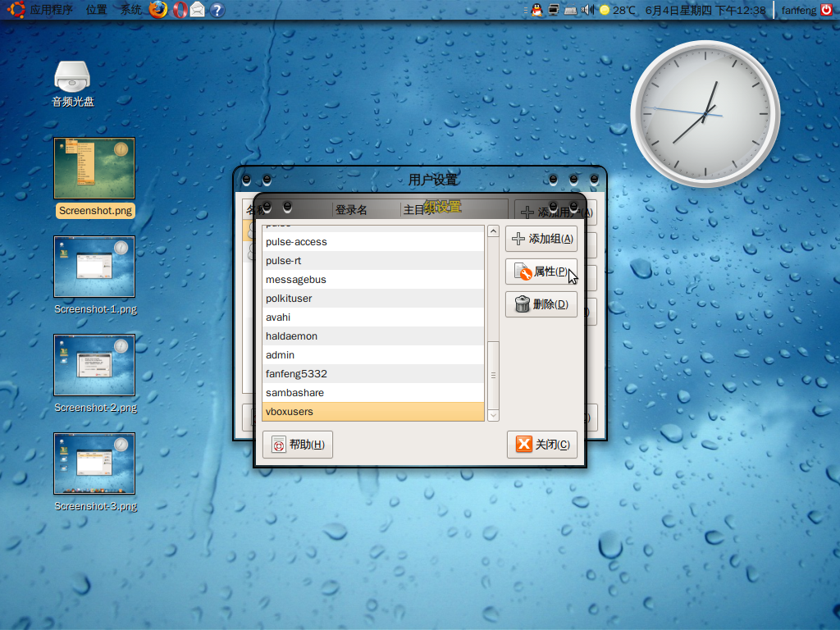Click the date and time 下午12:38 display
This screenshot has width=840, height=630.
pos(705,10)
